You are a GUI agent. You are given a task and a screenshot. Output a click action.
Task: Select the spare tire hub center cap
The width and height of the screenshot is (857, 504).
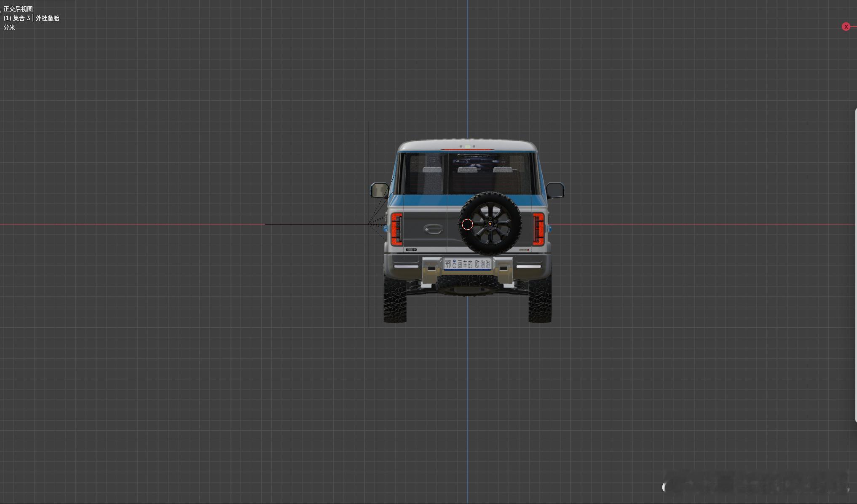click(x=490, y=223)
